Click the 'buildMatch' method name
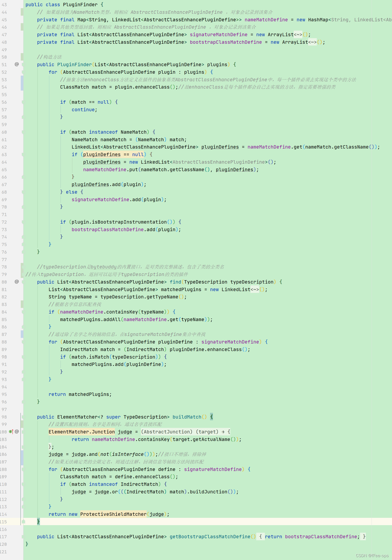The width and height of the screenshot is (392, 560). [x=187, y=417]
